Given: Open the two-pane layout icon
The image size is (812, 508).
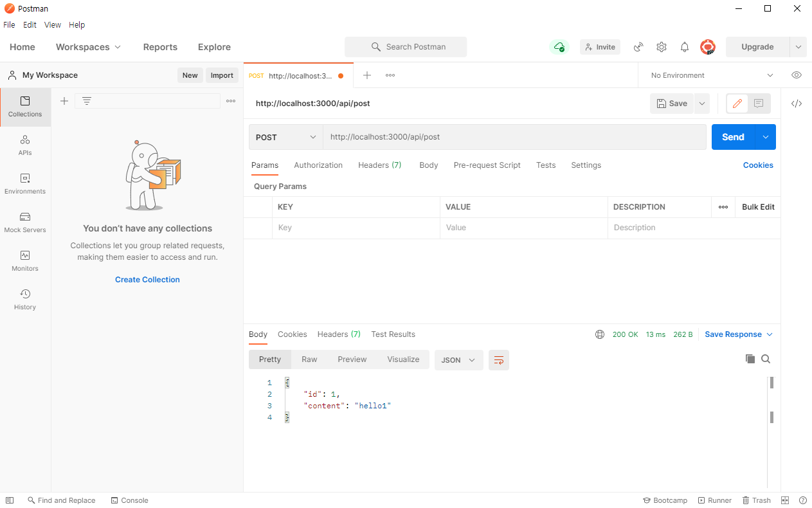Looking at the screenshot, I should pyautogui.click(x=785, y=500).
